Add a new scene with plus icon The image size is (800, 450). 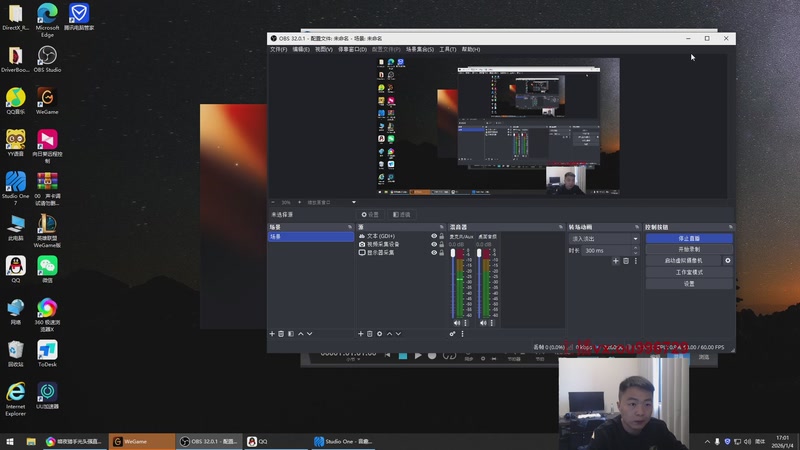(x=272, y=334)
